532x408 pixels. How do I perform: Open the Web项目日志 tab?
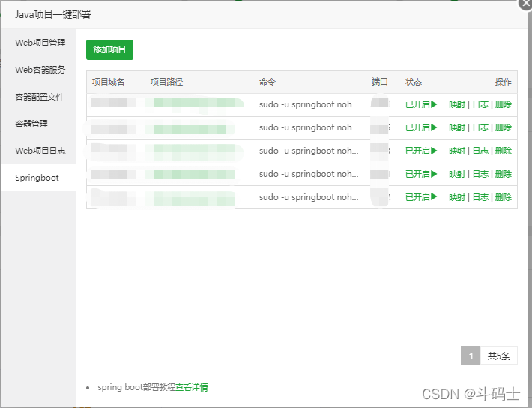40,151
